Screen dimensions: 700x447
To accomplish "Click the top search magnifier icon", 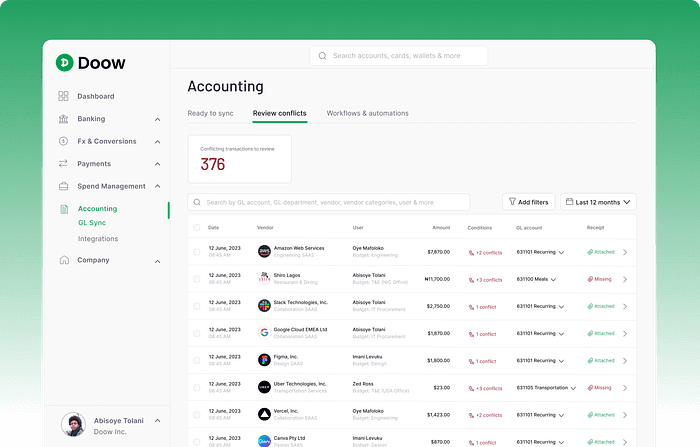I will click(322, 56).
